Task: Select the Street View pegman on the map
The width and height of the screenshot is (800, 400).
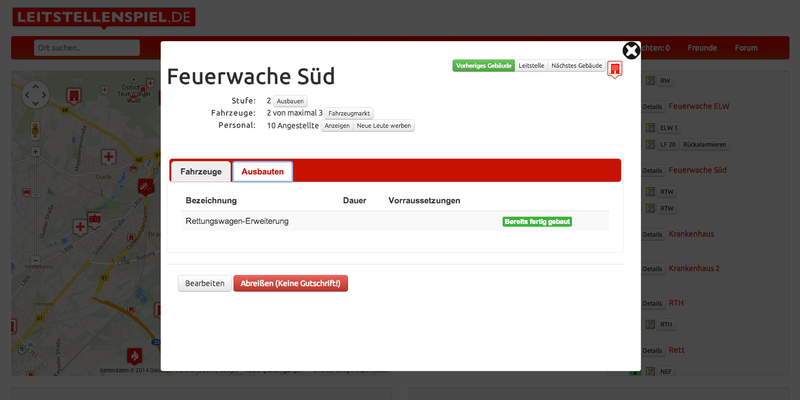Action: coord(35,131)
